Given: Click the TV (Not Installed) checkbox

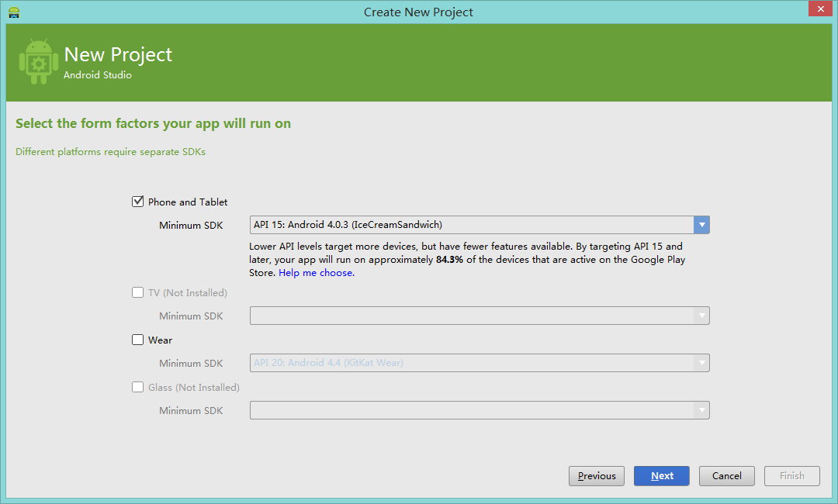Looking at the screenshot, I should tap(138, 293).
